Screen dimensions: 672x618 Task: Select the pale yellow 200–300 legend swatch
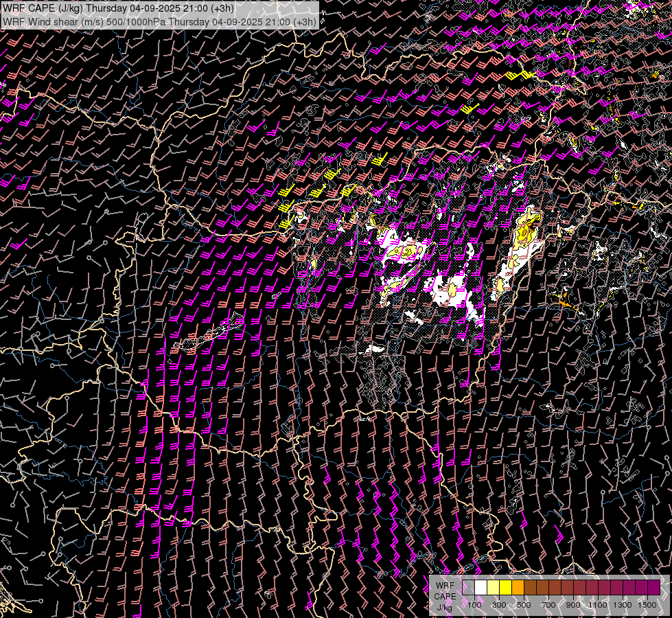(494, 587)
